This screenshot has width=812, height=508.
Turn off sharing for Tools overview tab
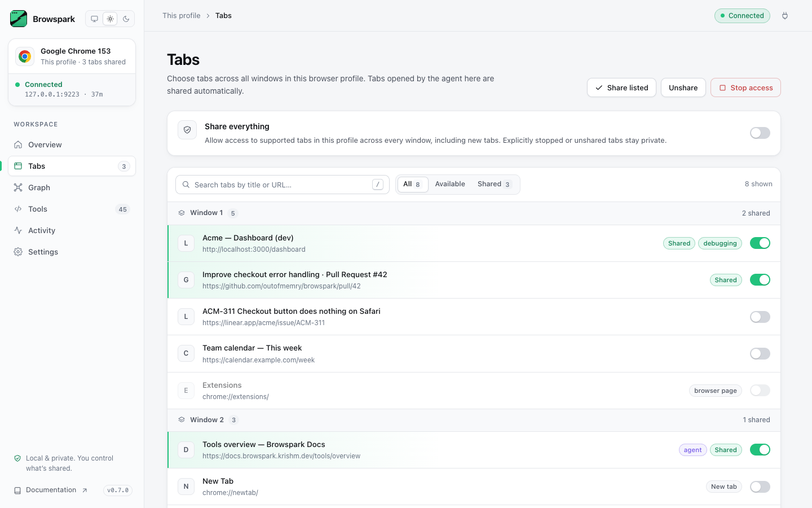pyautogui.click(x=760, y=450)
